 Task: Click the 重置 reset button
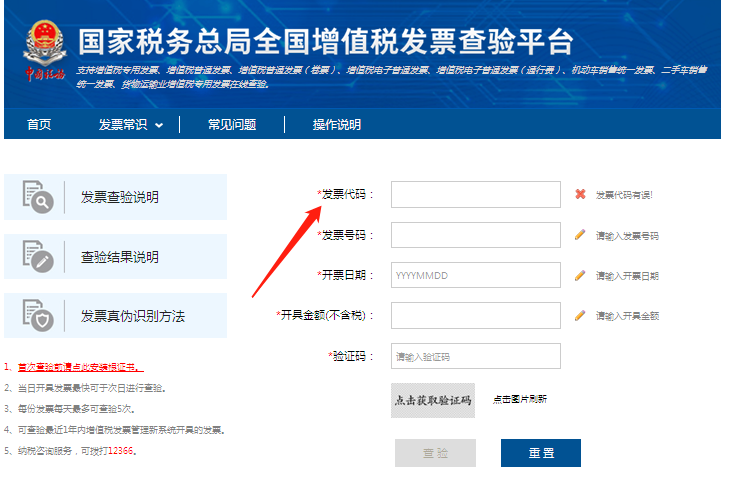coord(541,453)
